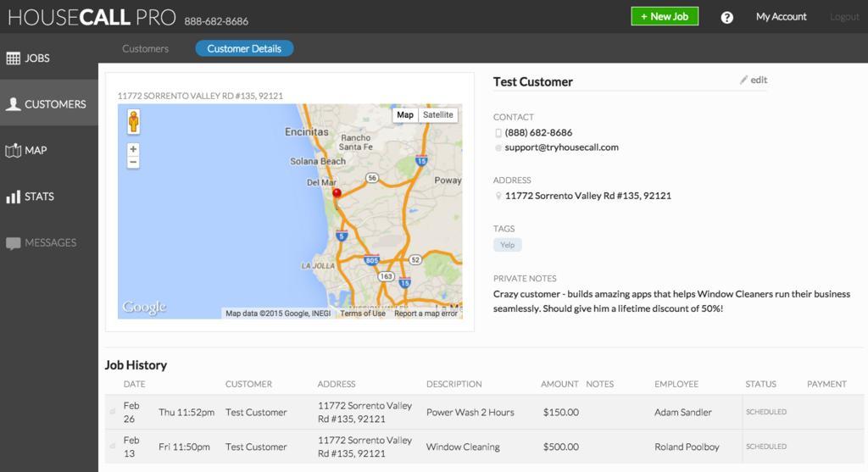This screenshot has height=472, width=868.
Task: Edit the Test Customer details
Action: (x=754, y=80)
